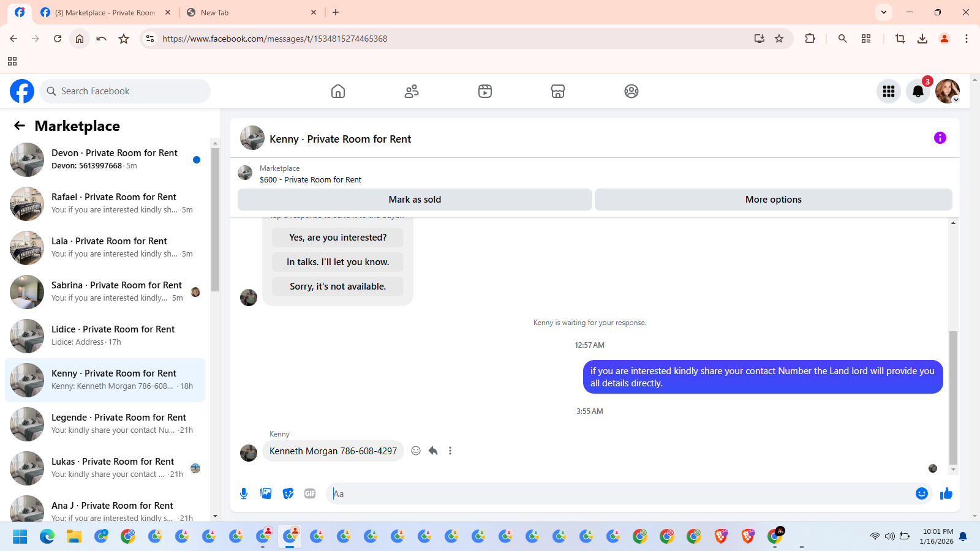Screen dimensions: 980x551
Task: Choose the 'Yes, are you interested?' reply
Action: click(x=338, y=238)
